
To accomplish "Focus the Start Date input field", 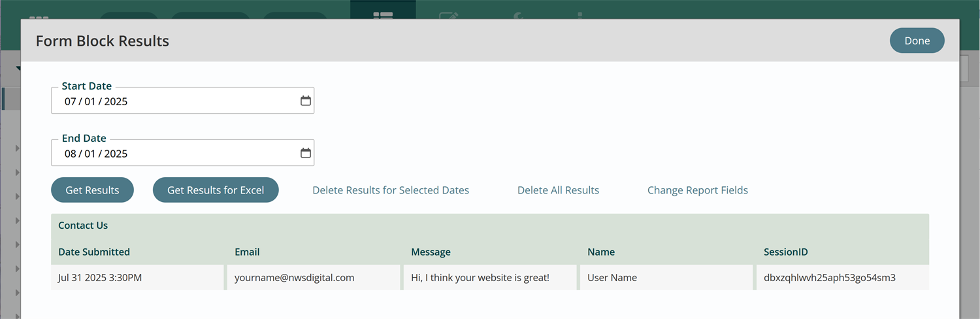I will [182, 101].
